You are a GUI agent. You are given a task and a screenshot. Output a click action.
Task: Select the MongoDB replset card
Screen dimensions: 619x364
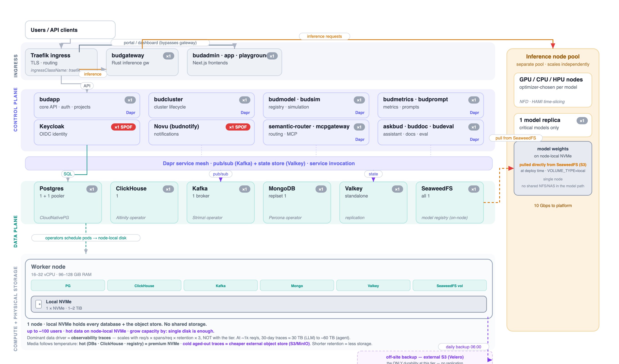click(297, 202)
